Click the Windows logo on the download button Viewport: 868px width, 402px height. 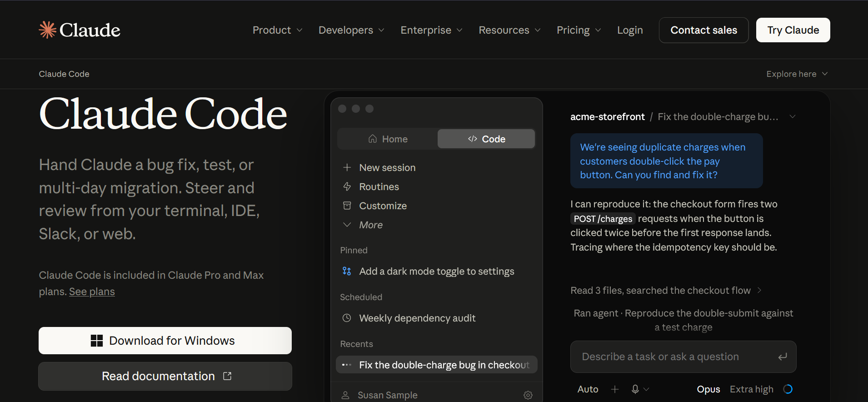97,341
